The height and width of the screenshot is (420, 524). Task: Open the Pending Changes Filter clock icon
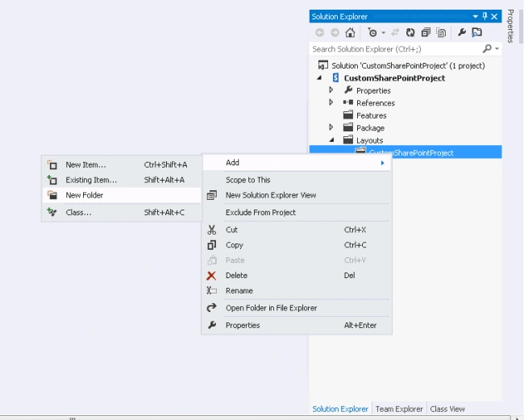[372, 32]
